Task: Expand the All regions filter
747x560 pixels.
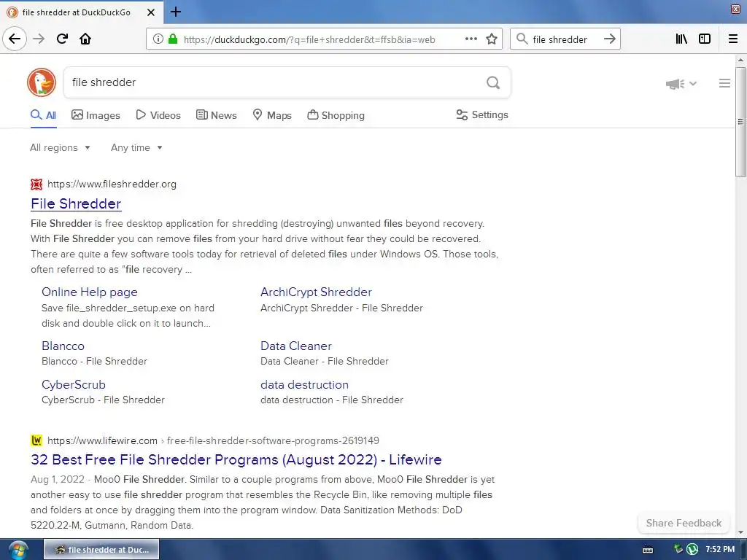Action: click(x=60, y=147)
